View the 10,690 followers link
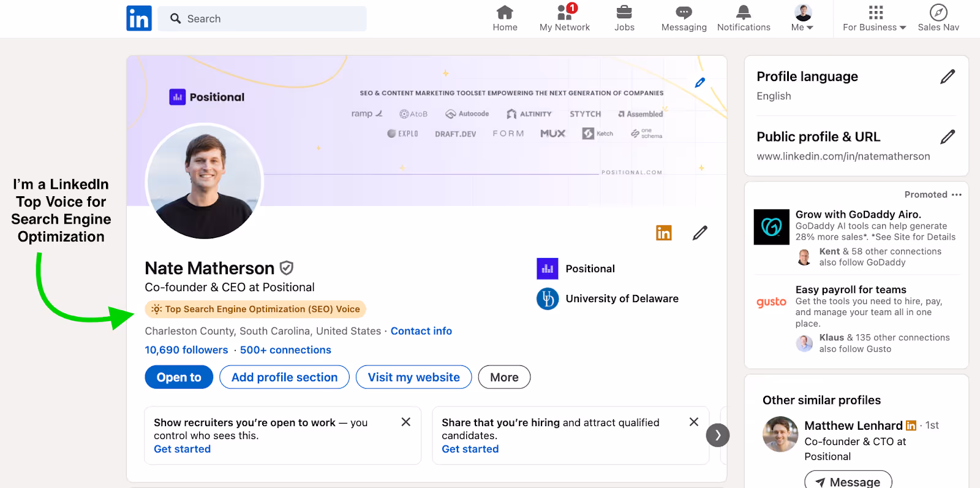 [x=186, y=350]
